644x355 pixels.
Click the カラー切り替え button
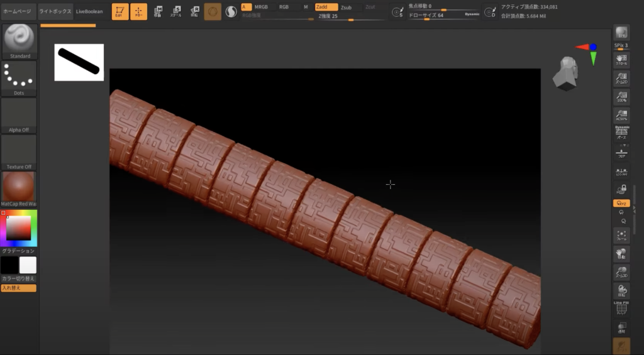click(18, 279)
